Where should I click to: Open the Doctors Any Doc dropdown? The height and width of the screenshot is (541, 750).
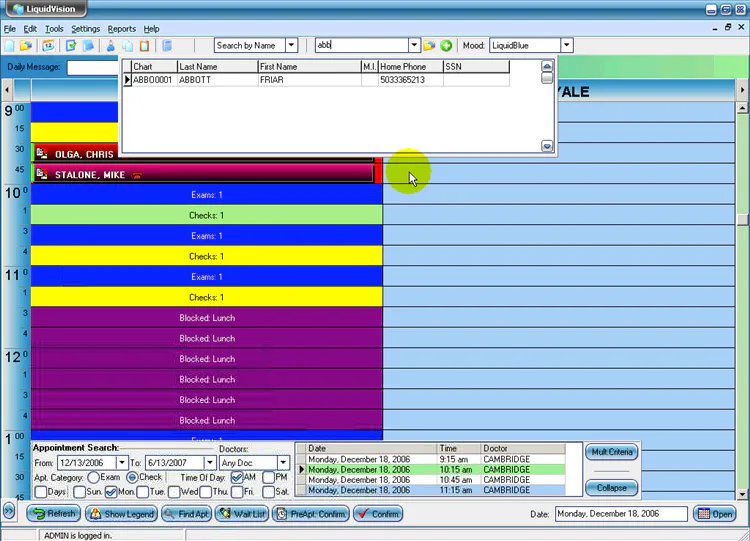click(283, 463)
